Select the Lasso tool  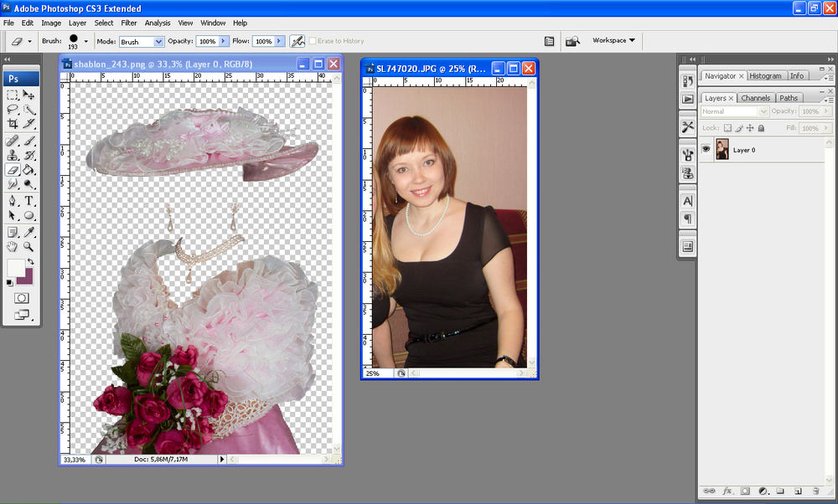pos(13,110)
